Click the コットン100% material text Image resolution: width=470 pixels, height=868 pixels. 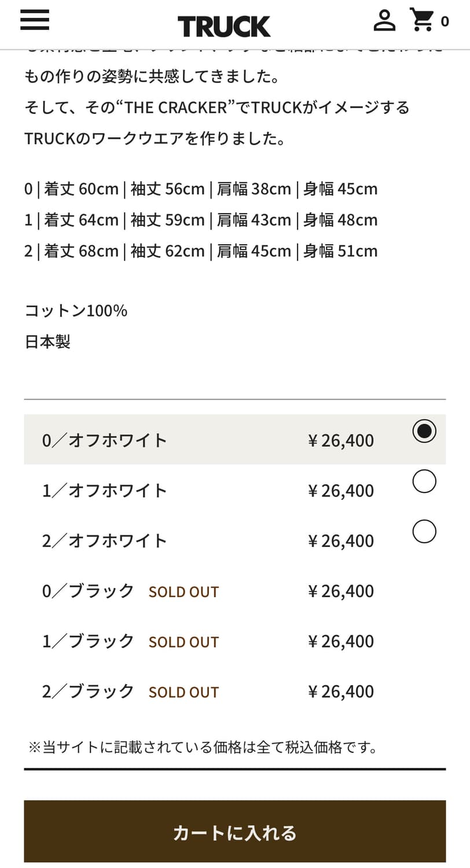pyautogui.click(x=76, y=311)
